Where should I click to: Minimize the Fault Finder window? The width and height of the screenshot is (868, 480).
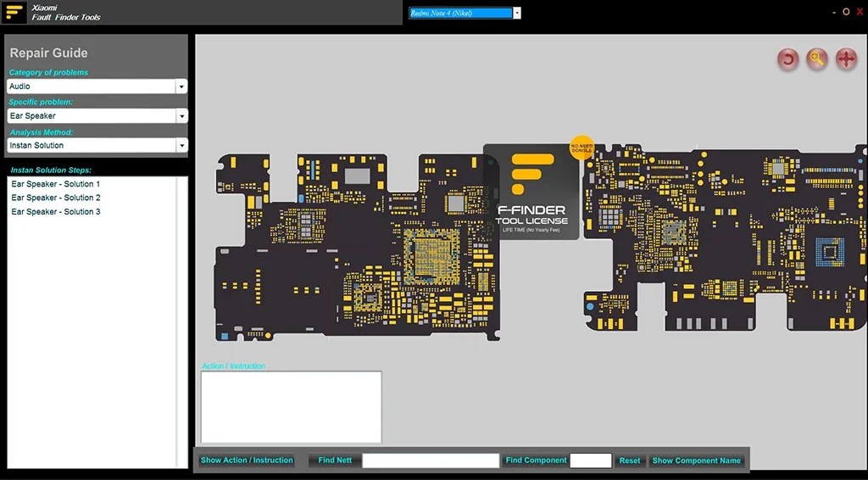834,12
